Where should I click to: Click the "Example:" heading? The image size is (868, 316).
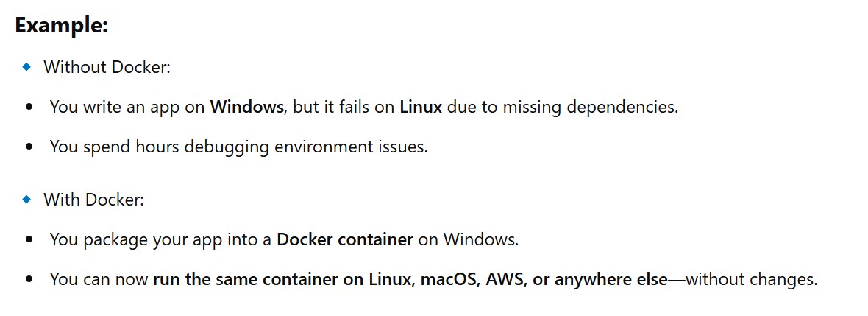point(62,25)
